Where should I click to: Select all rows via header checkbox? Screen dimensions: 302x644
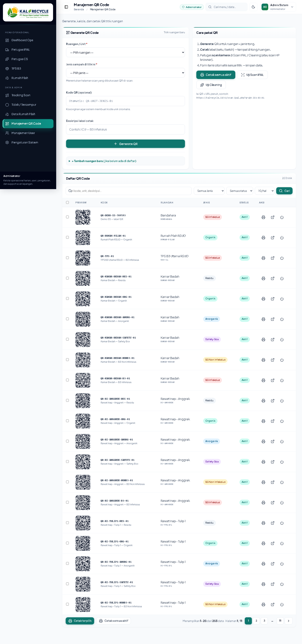(x=67, y=203)
